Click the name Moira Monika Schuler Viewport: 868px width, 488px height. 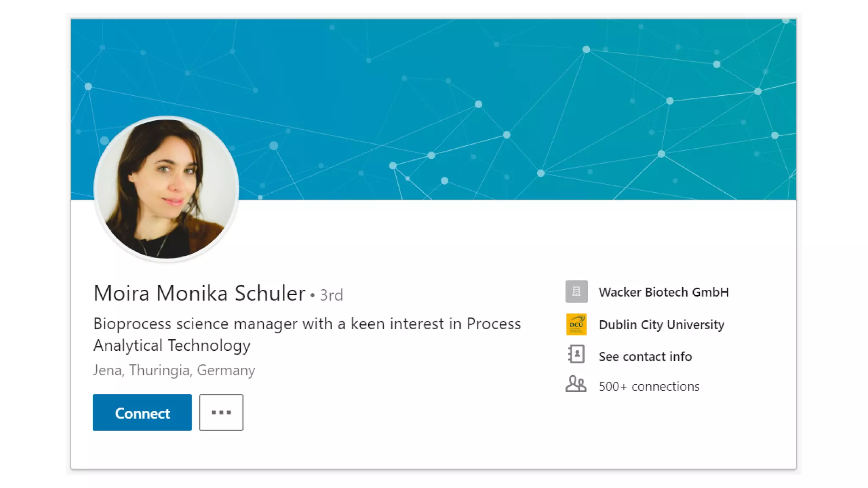point(199,293)
